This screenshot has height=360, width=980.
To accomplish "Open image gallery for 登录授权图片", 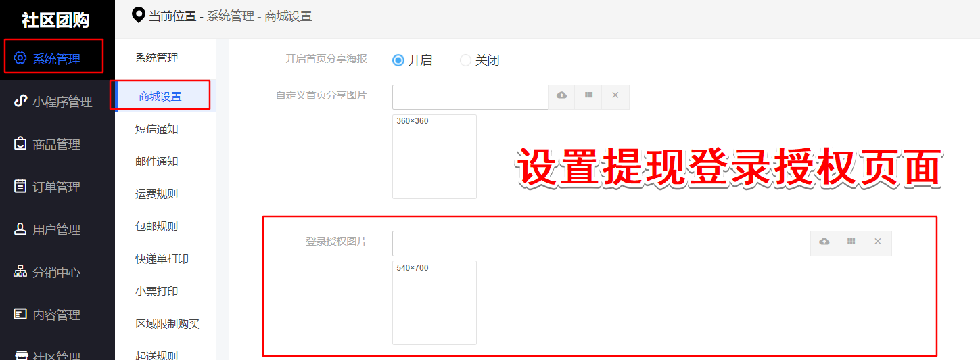I will (851, 242).
